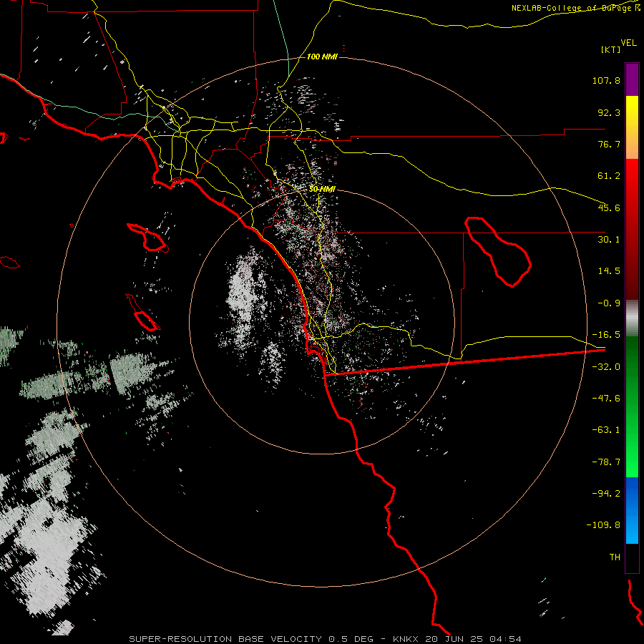Click the -78.7 velocity scale value
The height and width of the screenshot is (644, 644).
[x=606, y=462]
